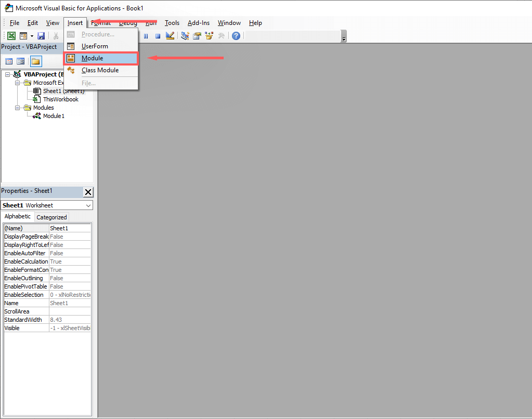Click the File... entry in Insert menu

click(101, 83)
